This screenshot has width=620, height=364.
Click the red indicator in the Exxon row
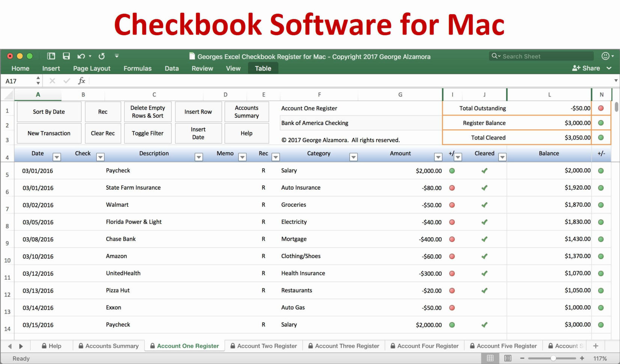452,308
